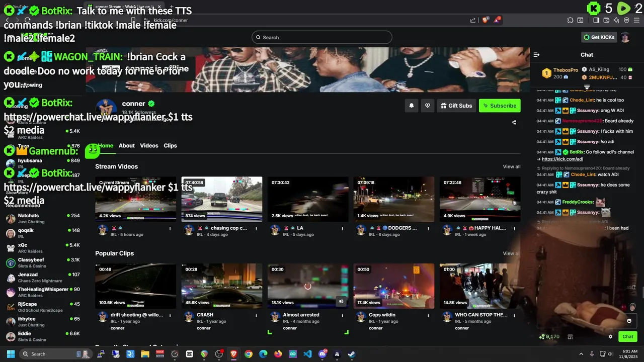Open options menu for 'Almost arrested' clip

pos(343,315)
